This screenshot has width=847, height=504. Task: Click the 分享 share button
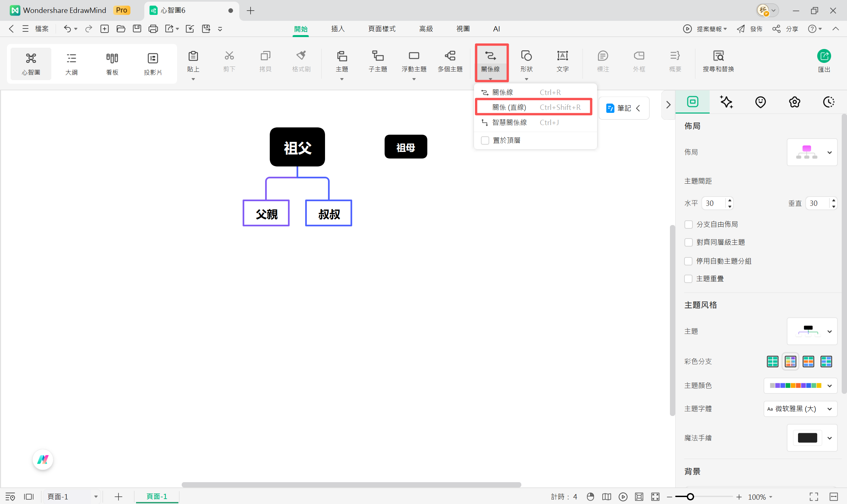785,29
